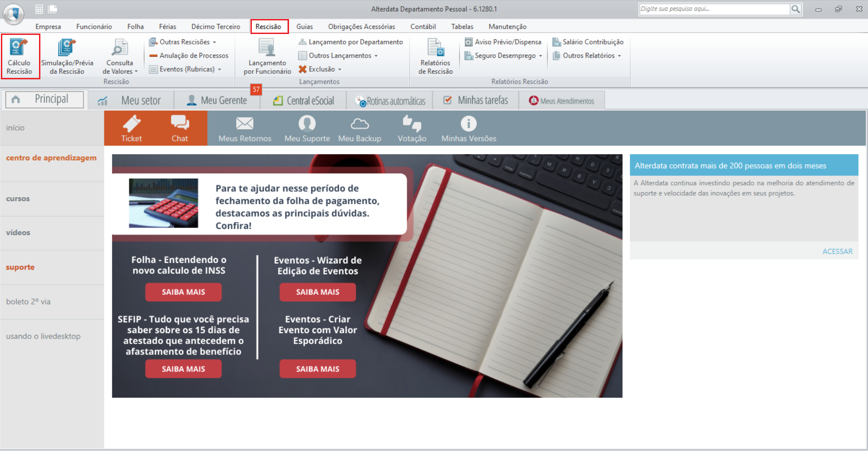This screenshot has width=868, height=451.
Task: Switch to the Meu setor tab
Action: pyautogui.click(x=131, y=100)
